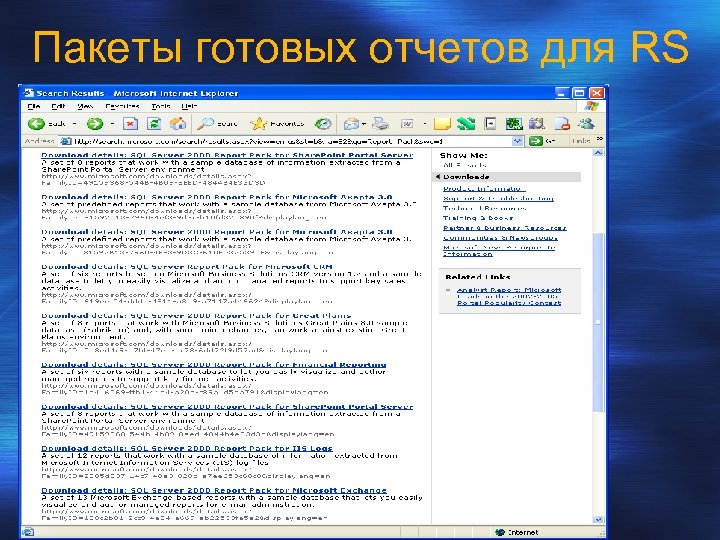This screenshot has height=540, width=720.
Task: Click the status bar page icon
Action: (27, 532)
